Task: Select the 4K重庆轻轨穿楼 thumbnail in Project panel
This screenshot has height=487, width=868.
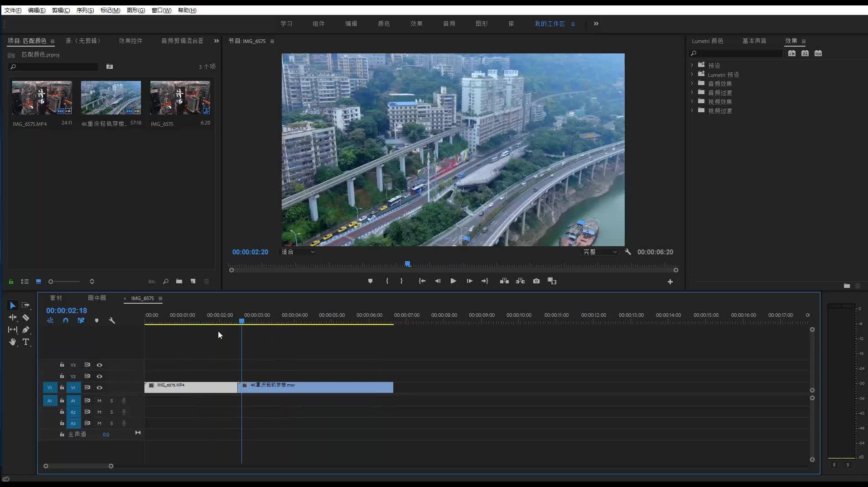Action: coord(111,98)
